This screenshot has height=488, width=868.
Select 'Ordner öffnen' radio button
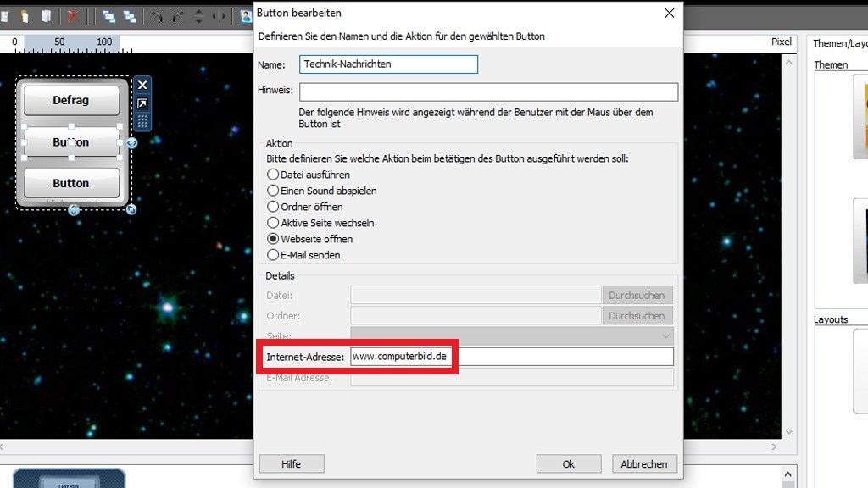click(x=273, y=207)
